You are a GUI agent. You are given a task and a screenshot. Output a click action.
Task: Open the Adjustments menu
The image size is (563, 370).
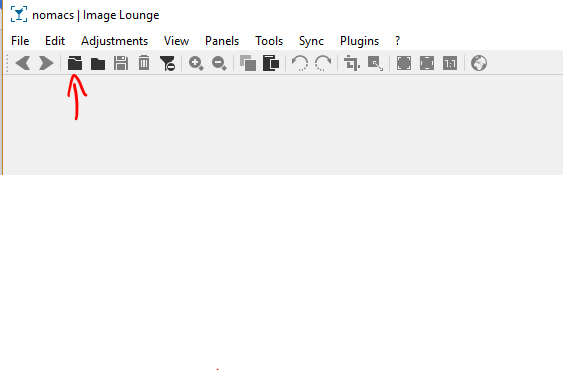click(115, 41)
